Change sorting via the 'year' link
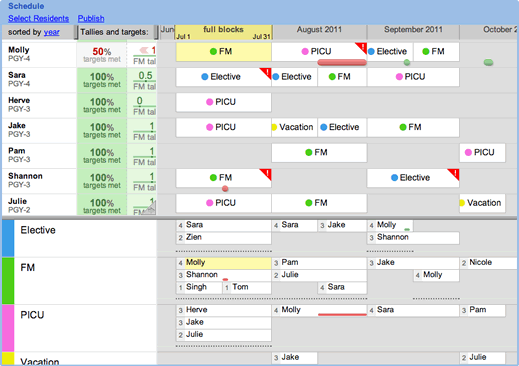 pos(52,32)
